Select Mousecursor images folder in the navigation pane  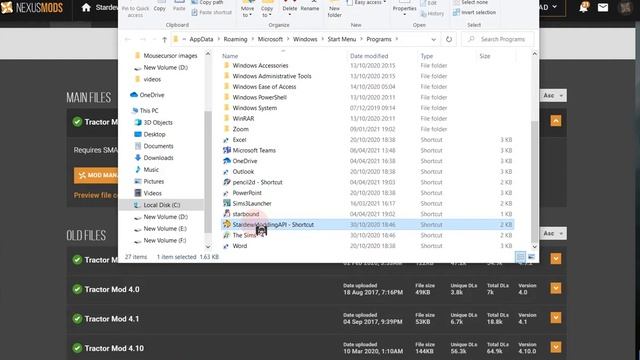pos(166,56)
